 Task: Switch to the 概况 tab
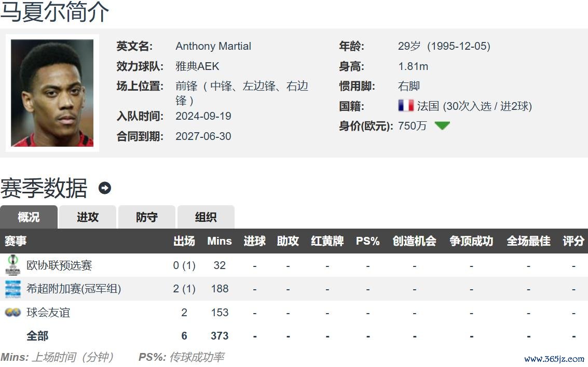coord(29,217)
